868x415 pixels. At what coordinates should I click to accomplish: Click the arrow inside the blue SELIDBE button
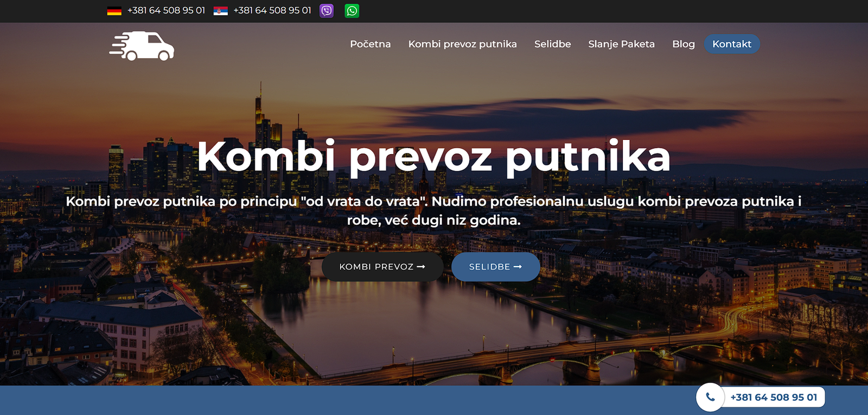(518, 267)
